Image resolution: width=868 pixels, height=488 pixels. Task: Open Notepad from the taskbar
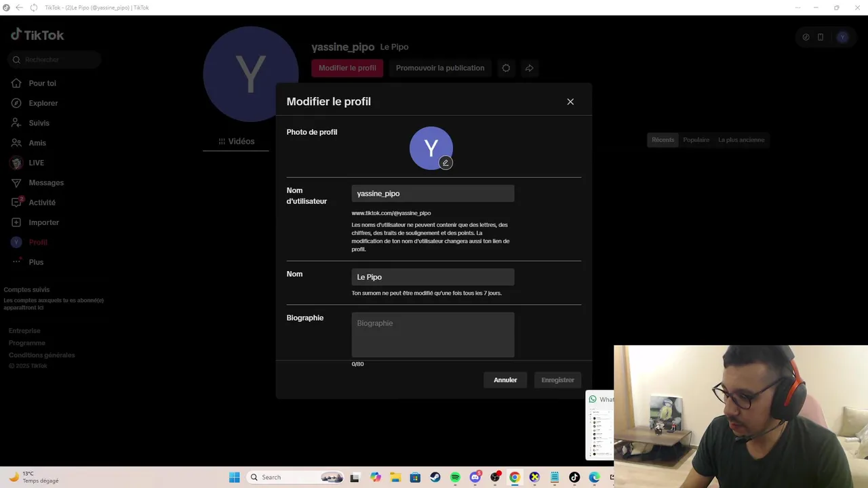coord(555,477)
